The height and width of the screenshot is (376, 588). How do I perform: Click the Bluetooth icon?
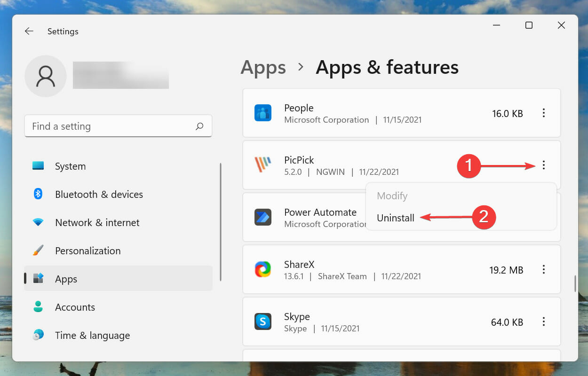point(38,194)
